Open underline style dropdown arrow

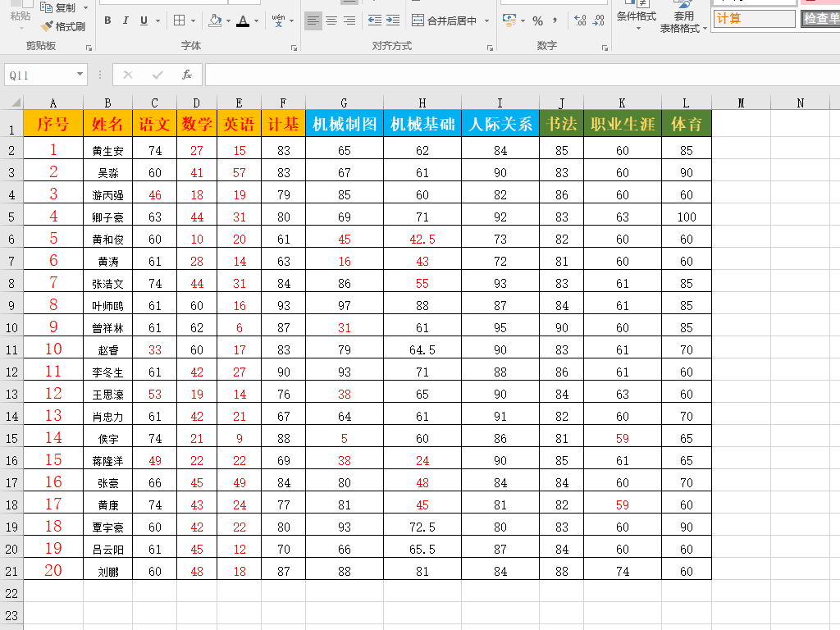[157, 21]
